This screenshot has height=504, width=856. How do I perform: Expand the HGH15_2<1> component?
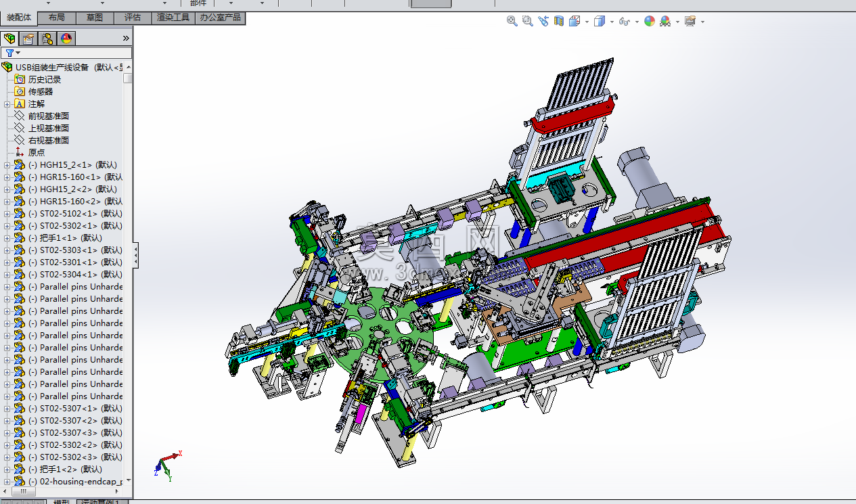pyautogui.click(x=7, y=165)
